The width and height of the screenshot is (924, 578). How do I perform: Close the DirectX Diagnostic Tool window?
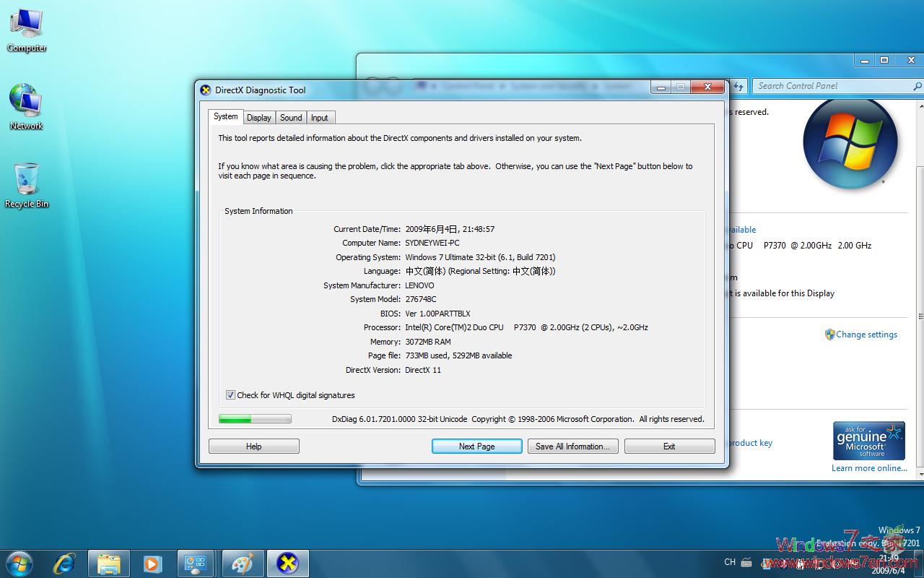pos(707,87)
